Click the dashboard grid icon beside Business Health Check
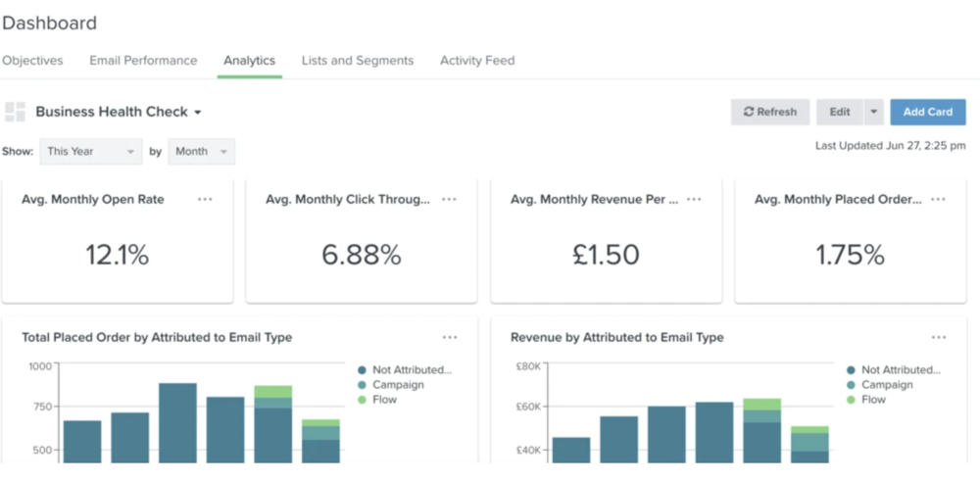Image resolution: width=980 pixels, height=481 pixels. pyautogui.click(x=15, y=112)
